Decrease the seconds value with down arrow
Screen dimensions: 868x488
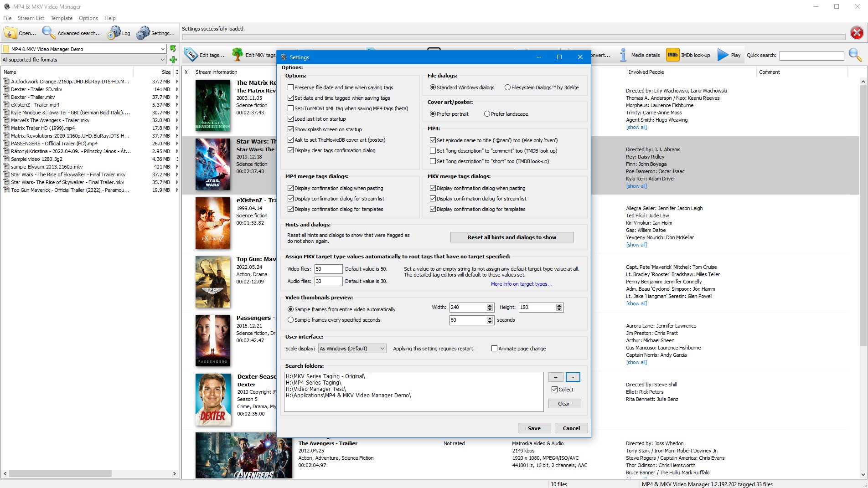[x=490, y=323]
